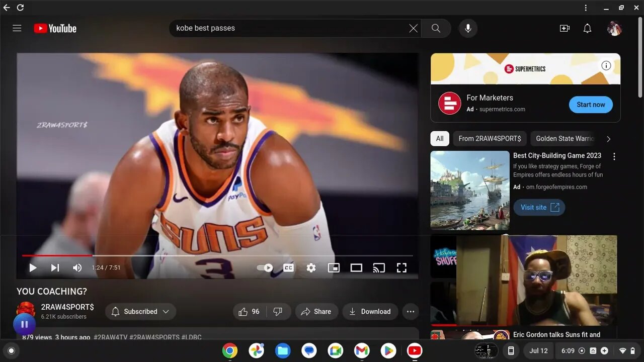Open Eric Gordon talks Suns video

[x=556, y=335]
